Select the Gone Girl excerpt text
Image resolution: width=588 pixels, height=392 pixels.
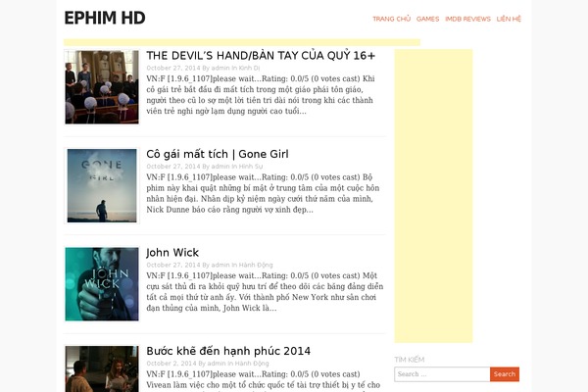pyautogui.click(x=263, y=193)
